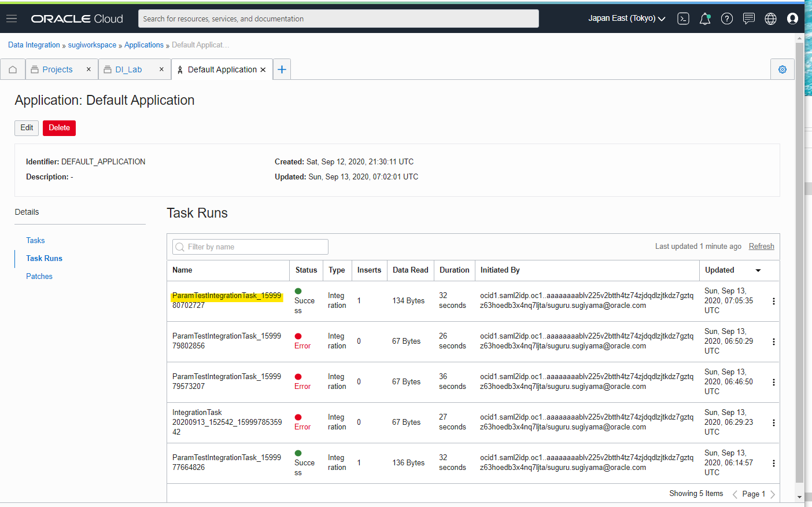This screenshot has height=507, width=812.
Task: Click the 27 seconds duration cell
Action: (x=452, y=422)
